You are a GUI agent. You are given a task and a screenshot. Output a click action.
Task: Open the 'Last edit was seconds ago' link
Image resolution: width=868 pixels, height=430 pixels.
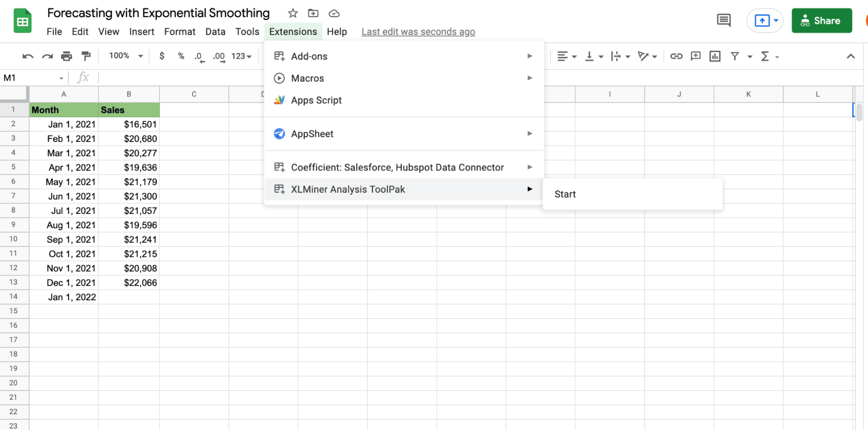[x=418, y=32]
